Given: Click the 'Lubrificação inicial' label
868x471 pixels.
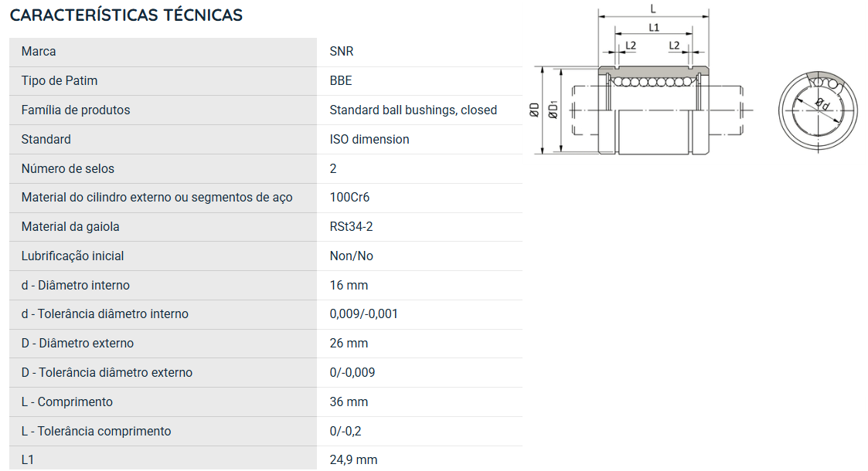Looking at the screenshot, I should 73,256.
